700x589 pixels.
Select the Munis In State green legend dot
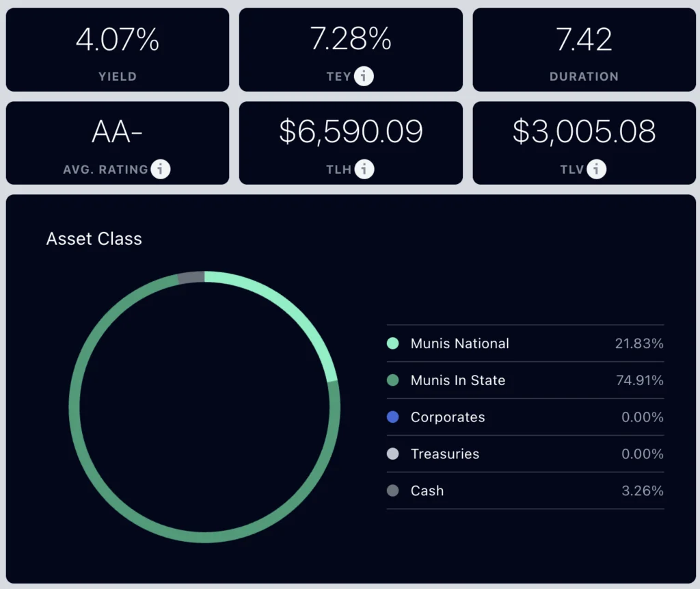coord(393,380)
